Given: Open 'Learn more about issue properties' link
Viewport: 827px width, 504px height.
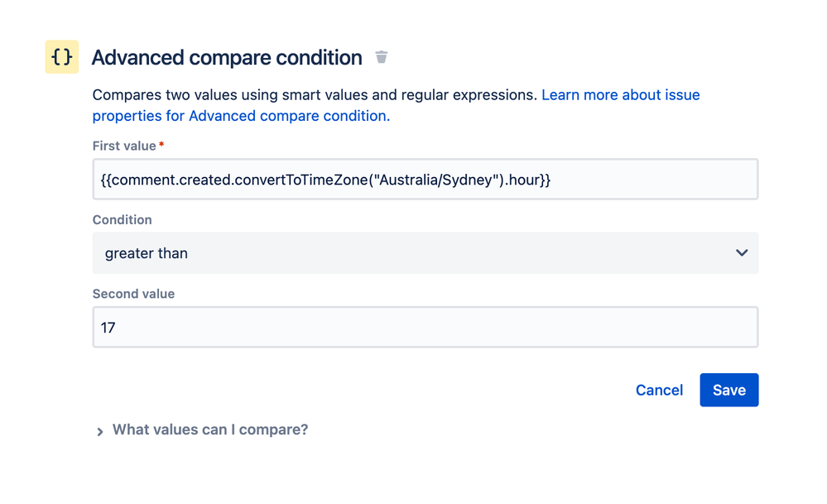Looking at the screenshot, I should click(x=620, y=95).
